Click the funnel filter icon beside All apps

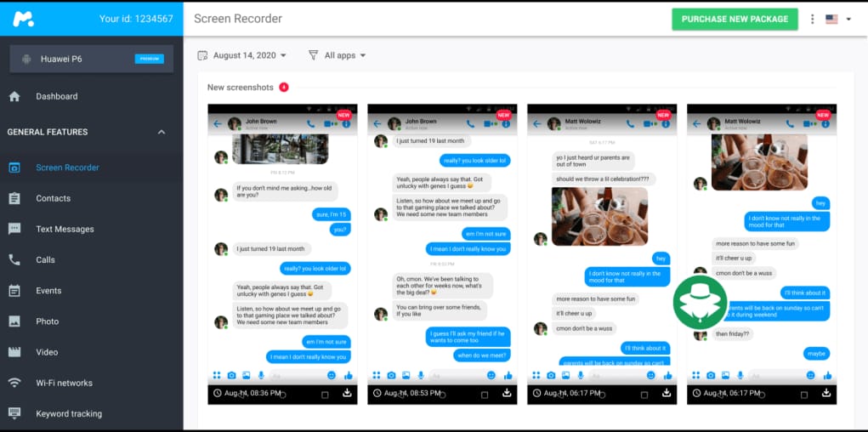click(314, 55)
